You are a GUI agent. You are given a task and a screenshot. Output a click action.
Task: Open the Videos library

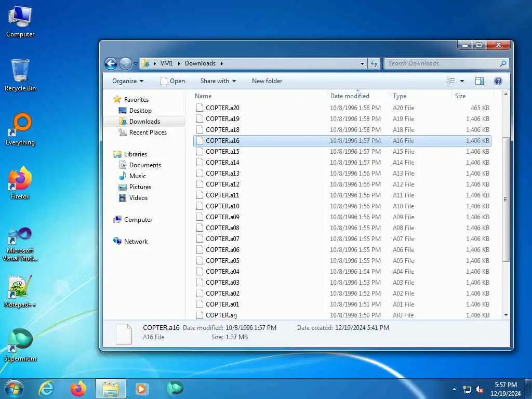(x=138, y=198)
